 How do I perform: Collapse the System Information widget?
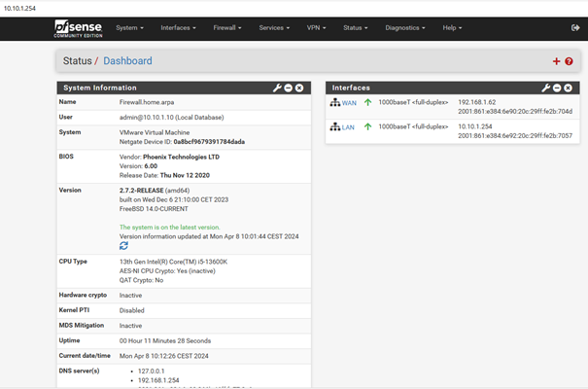[288, 88]
